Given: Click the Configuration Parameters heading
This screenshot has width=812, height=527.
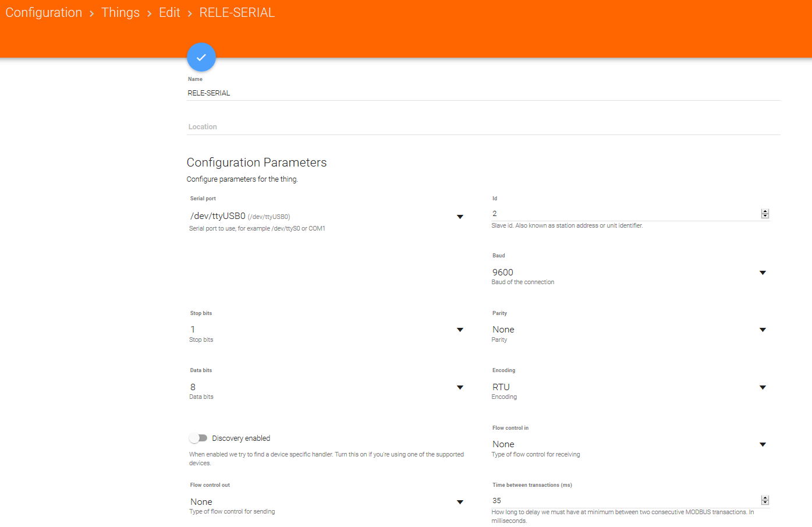Looking at the screenshot, I should coord(257,162).
